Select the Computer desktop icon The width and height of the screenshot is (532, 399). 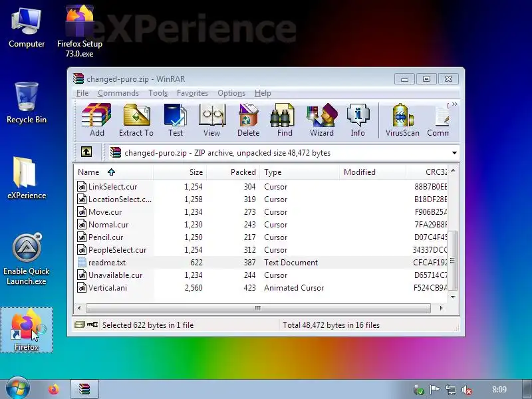coord(27,28)
